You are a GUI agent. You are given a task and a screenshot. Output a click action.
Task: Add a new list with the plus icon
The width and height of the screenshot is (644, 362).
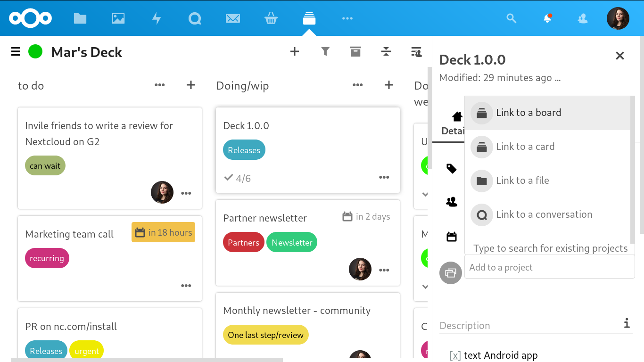(x=295, y=51)
